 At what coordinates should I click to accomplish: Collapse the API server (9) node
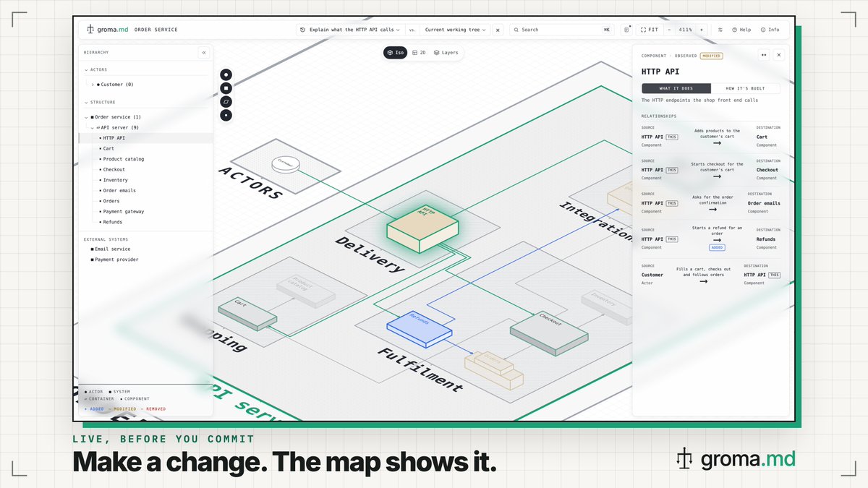93,127
